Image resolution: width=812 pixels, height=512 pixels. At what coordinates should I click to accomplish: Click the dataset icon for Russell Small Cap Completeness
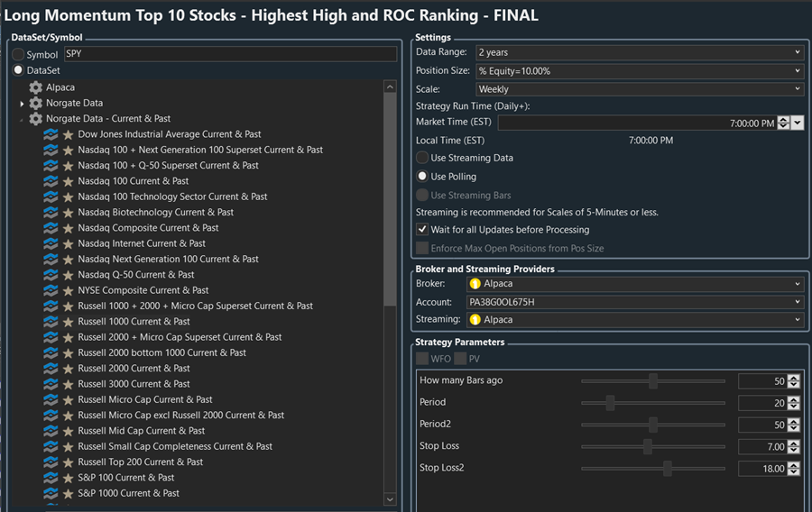(51, 446)
